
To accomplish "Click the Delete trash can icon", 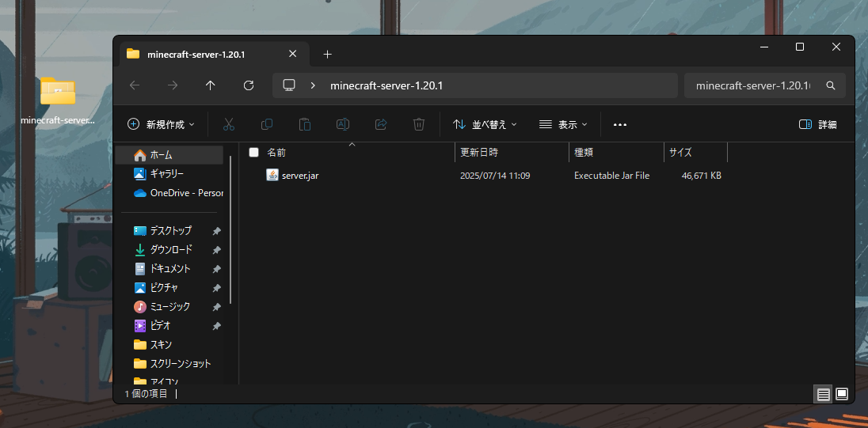I will point(419,124).
